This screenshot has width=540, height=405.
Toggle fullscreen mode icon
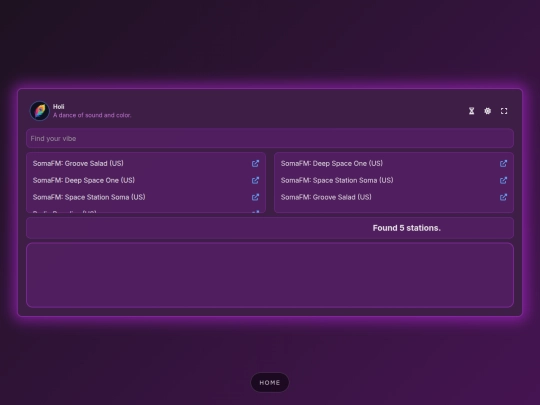pos(504,111)
